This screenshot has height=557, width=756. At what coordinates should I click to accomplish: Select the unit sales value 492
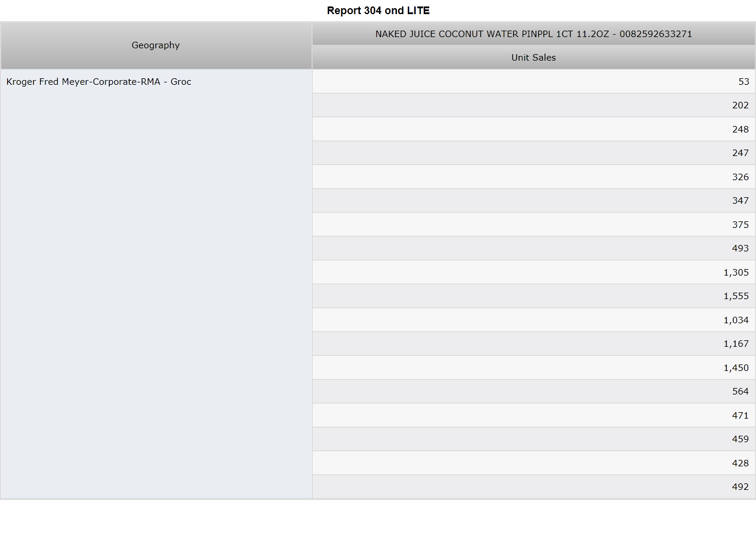point(533,487)
